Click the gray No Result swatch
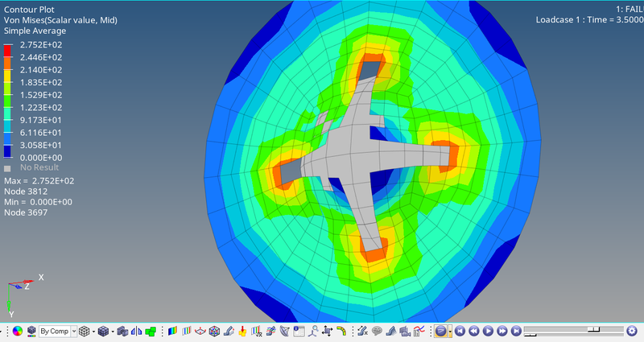Image resolution: width=644 pixels, height=342 pixels. [7, 168]
